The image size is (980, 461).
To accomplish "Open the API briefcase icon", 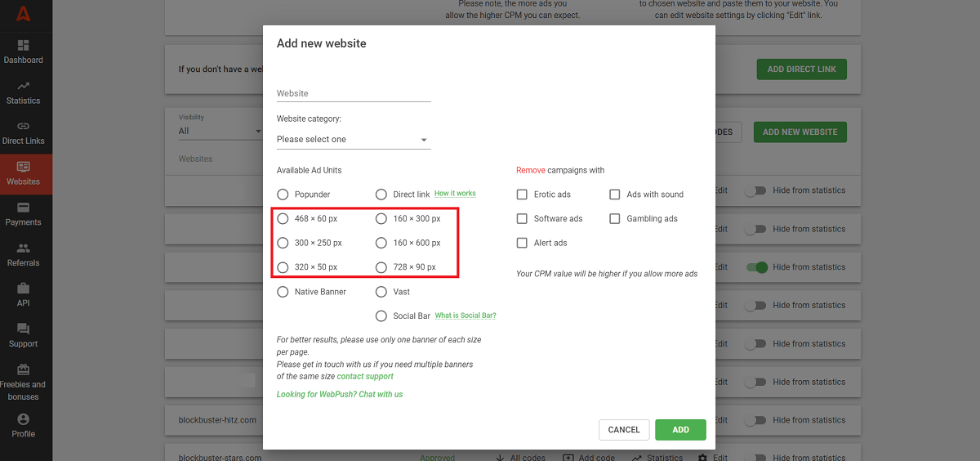I will click(23, 289).
